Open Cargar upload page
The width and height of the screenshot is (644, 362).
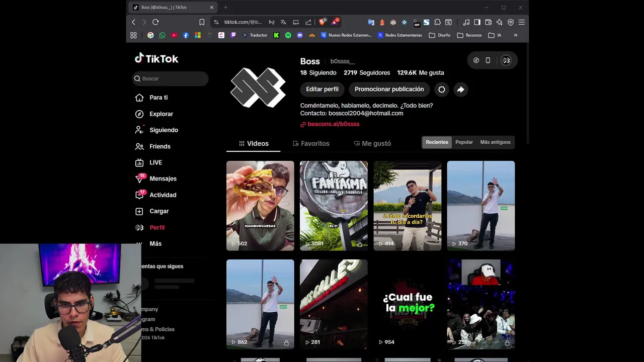pyautogui.click(x=152, y=211)
